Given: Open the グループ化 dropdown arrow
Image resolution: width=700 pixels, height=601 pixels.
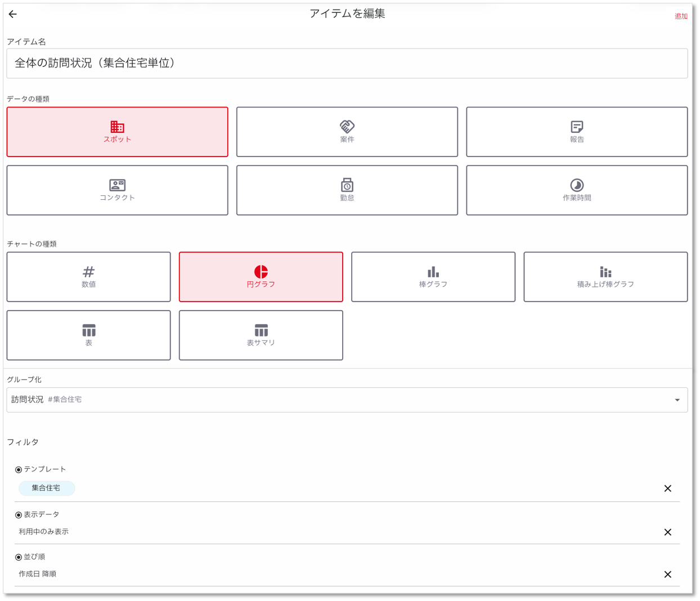Looking at the screenshot, I should [x=677, y=400].
